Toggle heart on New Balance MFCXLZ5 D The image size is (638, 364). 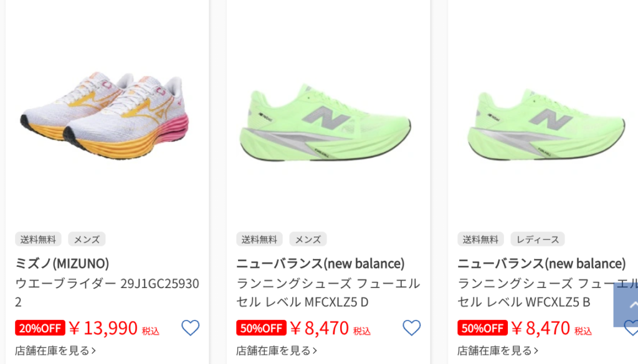click(411, 328)
